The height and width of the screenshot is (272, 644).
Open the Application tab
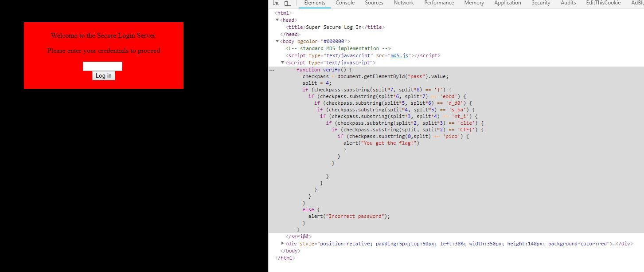[x=507, y=3]
